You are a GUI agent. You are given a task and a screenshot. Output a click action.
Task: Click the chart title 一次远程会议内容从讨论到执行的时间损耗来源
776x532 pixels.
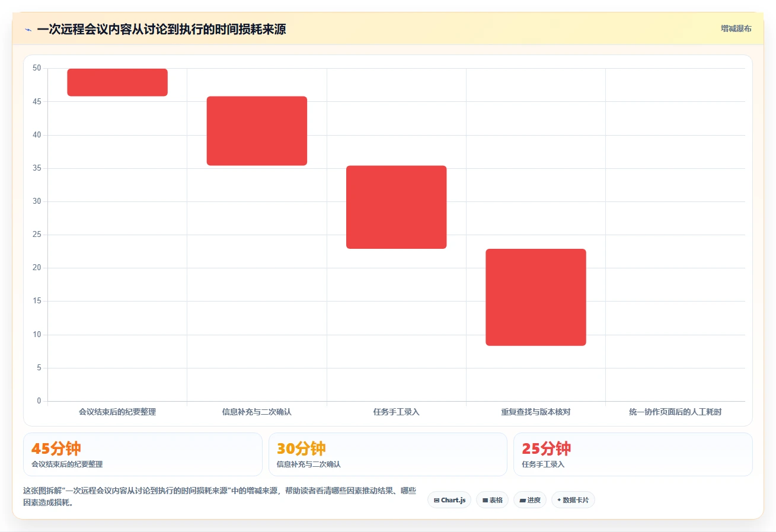161,29
